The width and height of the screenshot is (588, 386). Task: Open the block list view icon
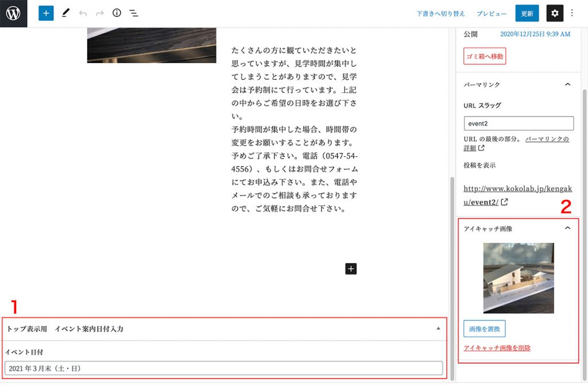tap(134, 13)
